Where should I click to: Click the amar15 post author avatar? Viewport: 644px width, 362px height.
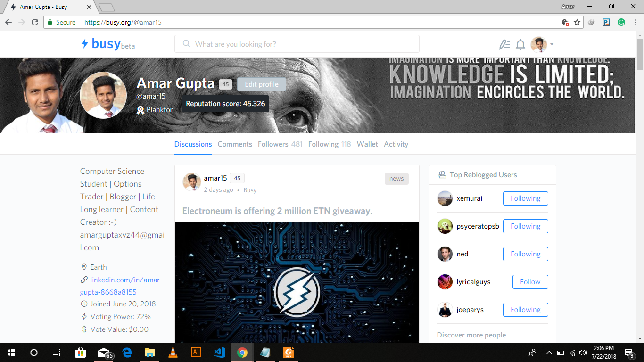click(192, 182)
